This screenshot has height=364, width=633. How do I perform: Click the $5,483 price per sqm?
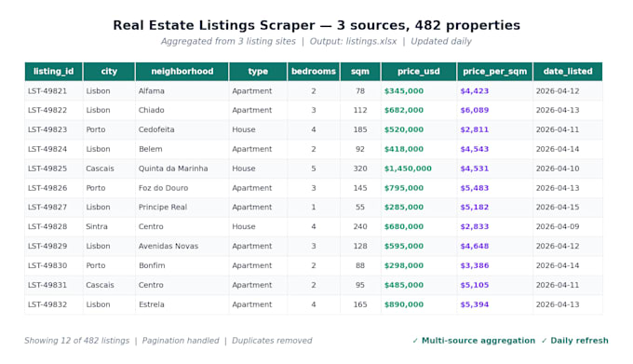pos(475,188)
